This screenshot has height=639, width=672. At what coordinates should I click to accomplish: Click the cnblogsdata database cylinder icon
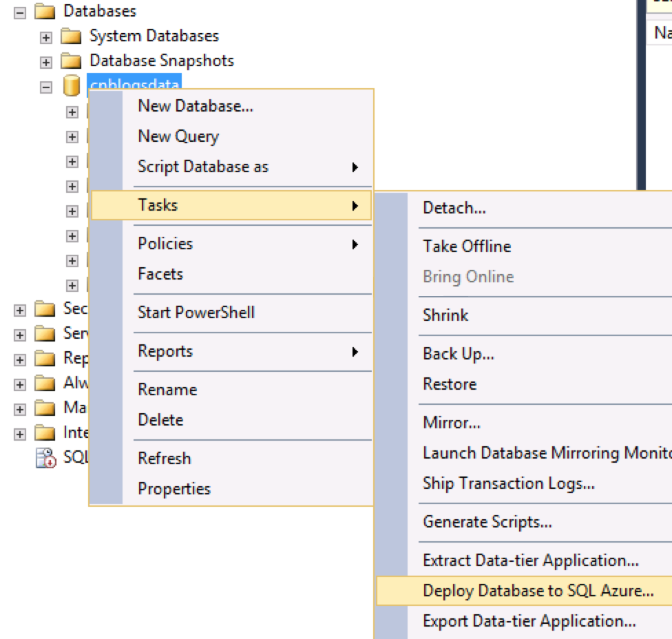point(71,86)
